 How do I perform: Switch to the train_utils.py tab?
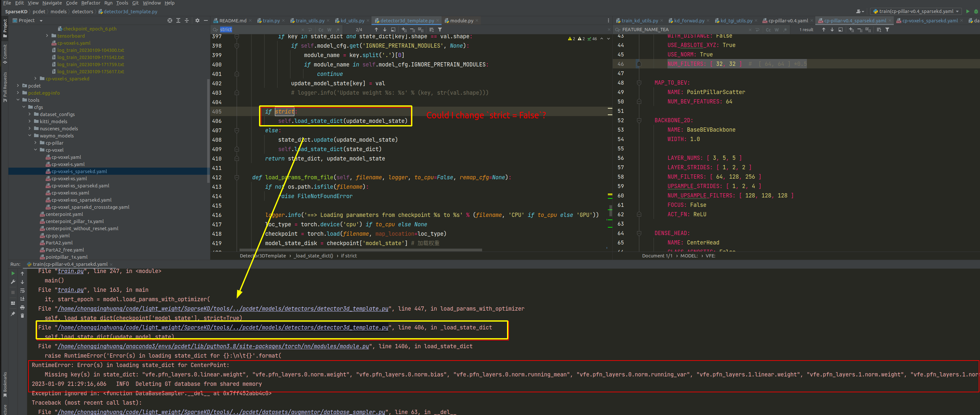click(x=310, y=20)
